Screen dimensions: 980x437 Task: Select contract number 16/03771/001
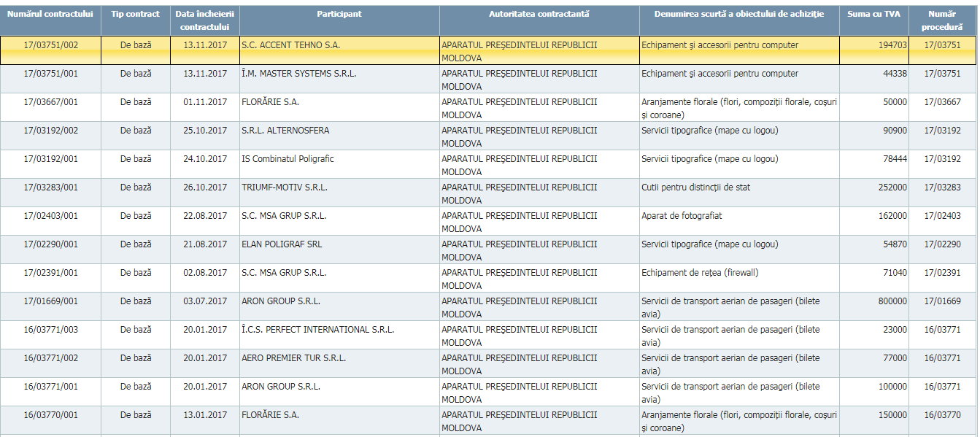point(50,387)
